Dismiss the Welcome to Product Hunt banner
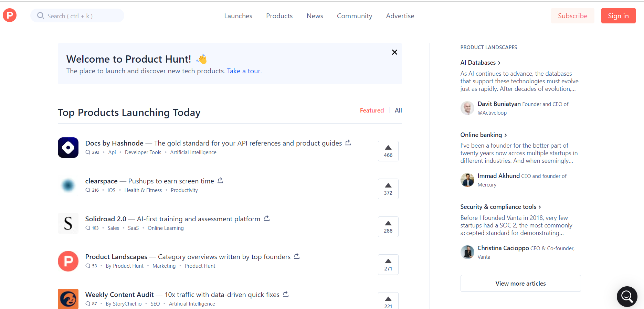Viewport: 644px width, 309px height. click(394, 52)
